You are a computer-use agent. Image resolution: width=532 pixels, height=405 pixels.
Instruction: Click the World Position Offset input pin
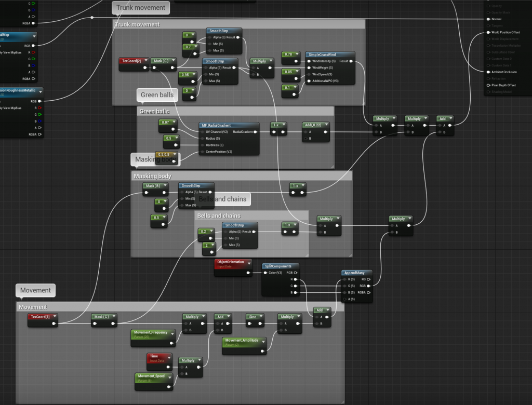[488, 32]
